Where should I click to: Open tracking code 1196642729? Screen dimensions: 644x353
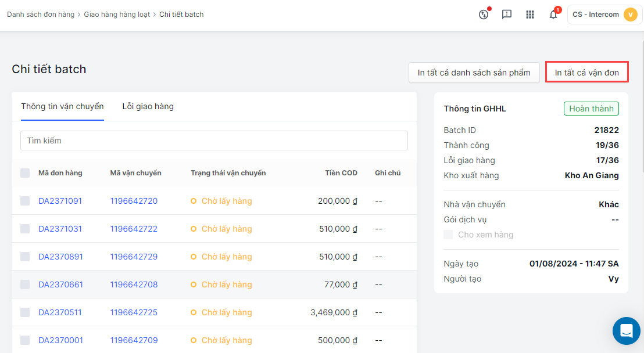click(134, 257)
